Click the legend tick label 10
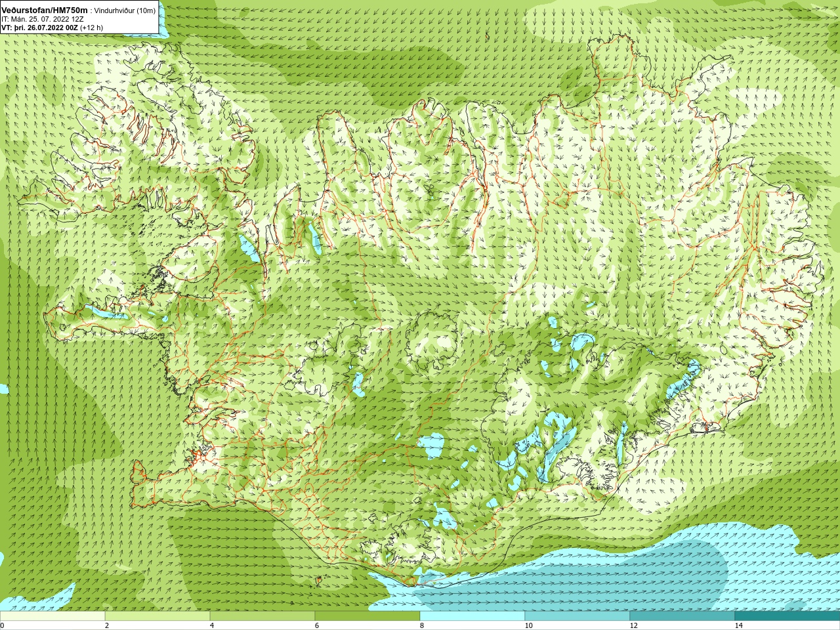Screen dimensions: 840x630 tap(528, 625)
